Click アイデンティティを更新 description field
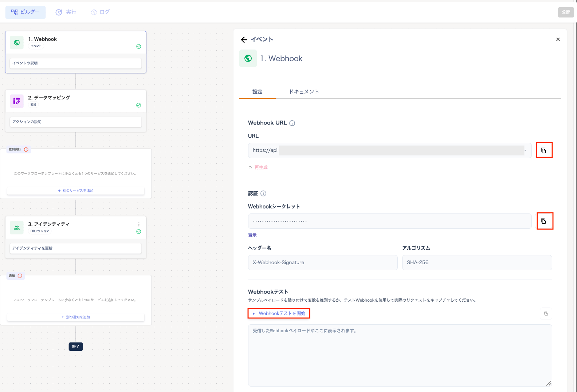577x392 pixels. [76, 248]
